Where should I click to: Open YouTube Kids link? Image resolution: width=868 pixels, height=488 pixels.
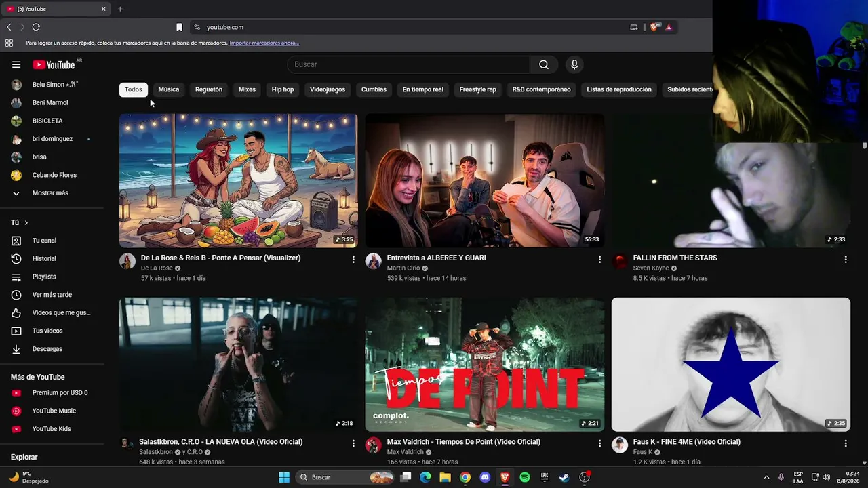point(52,429)
